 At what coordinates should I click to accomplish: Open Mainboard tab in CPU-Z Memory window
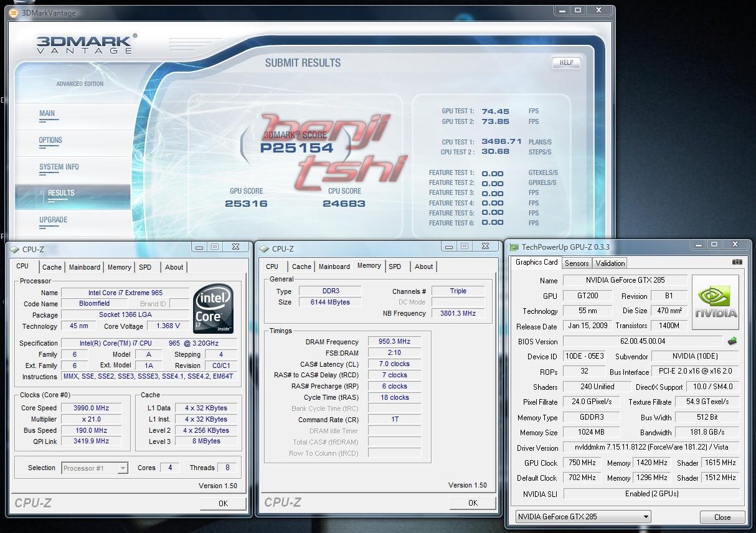click(334, 266)
